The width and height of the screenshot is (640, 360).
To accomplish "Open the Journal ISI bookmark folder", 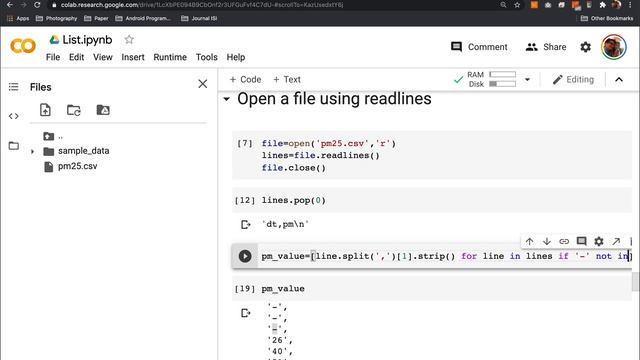I will pos(199,18).
